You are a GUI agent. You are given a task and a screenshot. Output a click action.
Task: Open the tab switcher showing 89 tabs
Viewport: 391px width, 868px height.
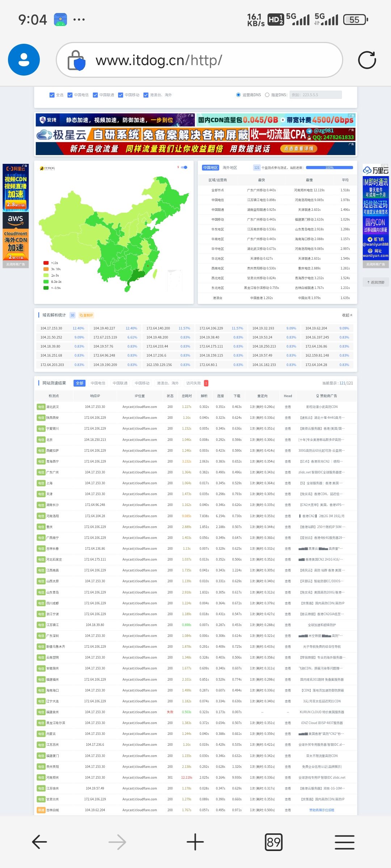tap(273, 842)
